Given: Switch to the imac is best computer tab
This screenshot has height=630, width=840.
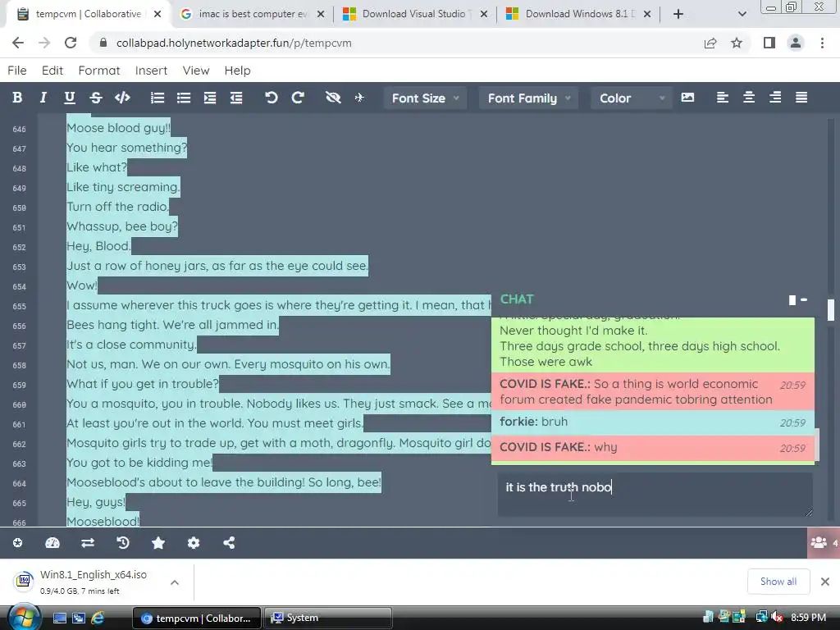Looking at the screenshot, I should click(x=251, y=14).
